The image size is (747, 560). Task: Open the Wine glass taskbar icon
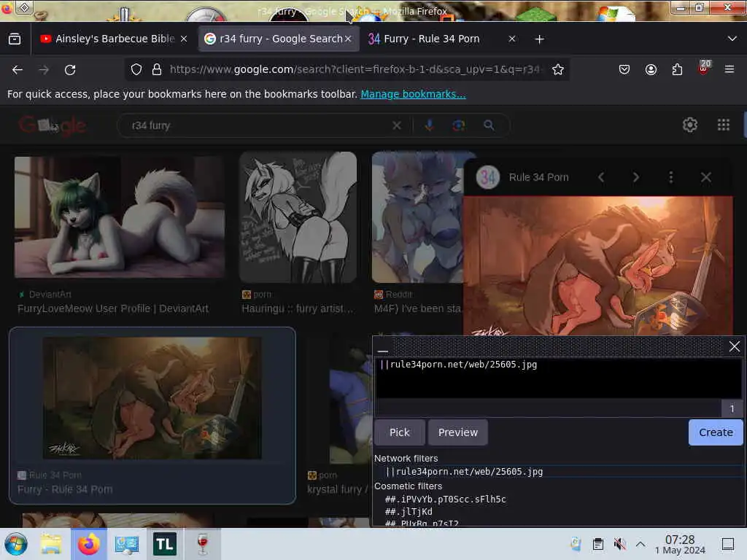click(x=203, y=544)
